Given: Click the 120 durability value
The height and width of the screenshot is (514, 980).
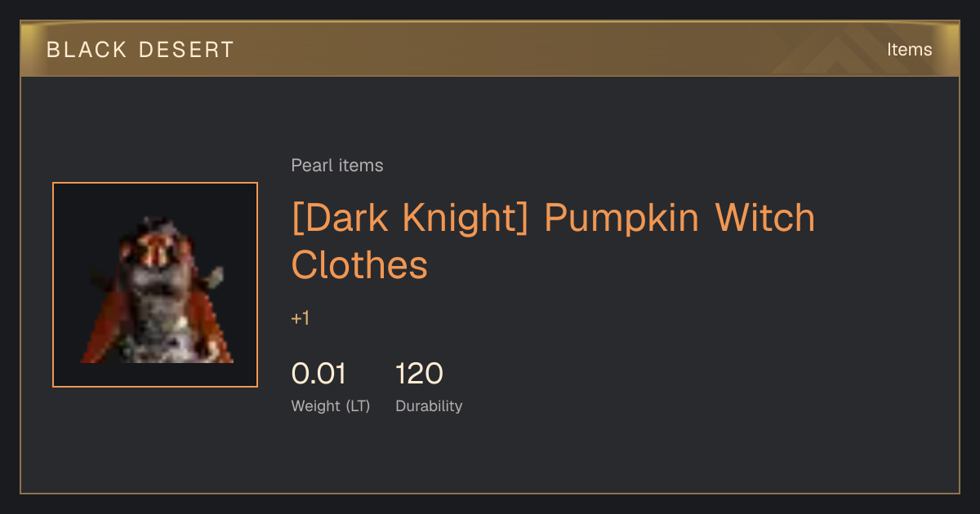Looking at the screenshot, I should click(x=419, y=374).
